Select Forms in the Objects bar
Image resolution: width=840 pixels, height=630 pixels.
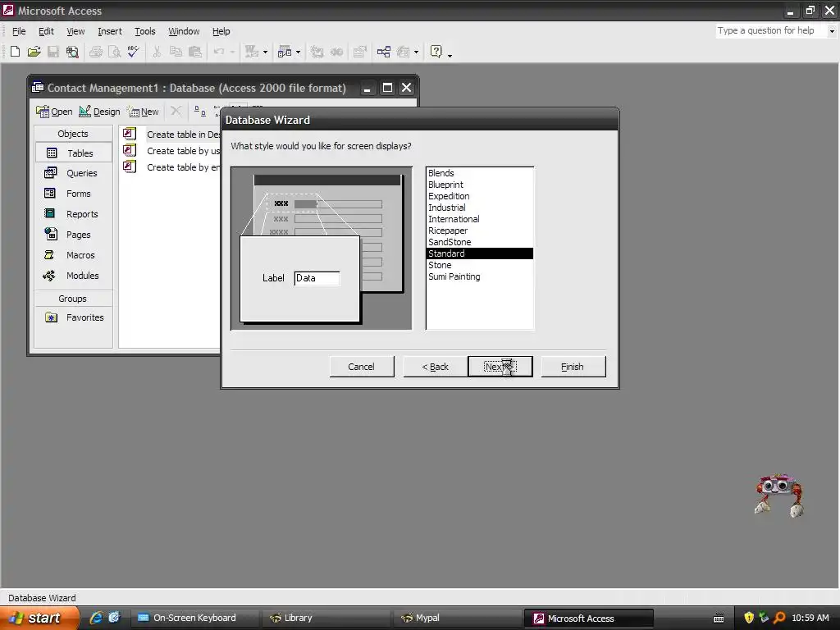(x=73, y=194)
